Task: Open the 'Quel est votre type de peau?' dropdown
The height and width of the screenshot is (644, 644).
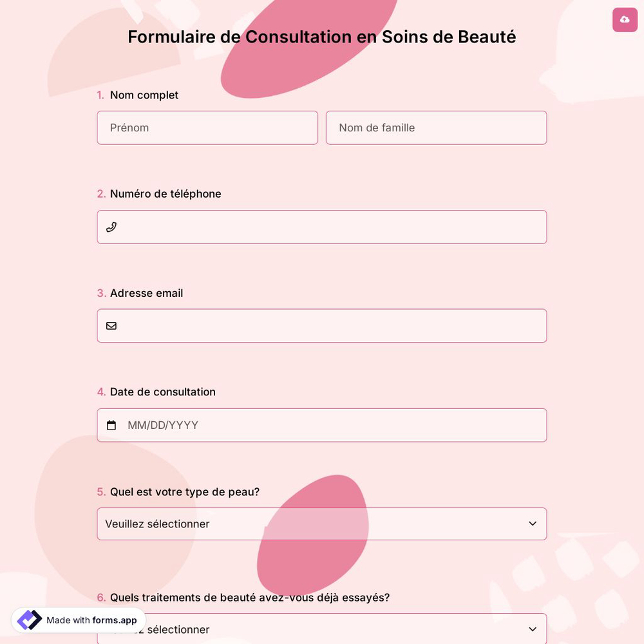Action: 322,524
